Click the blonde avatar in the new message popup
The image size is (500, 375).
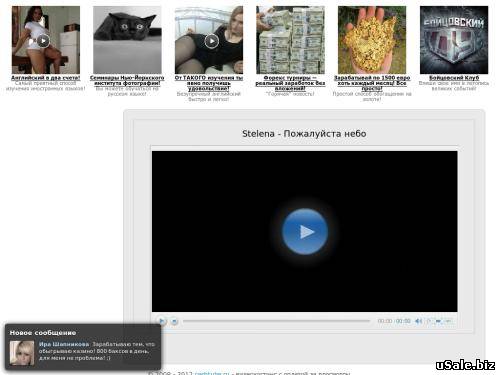pyautogui.click(x=22, y=353)
